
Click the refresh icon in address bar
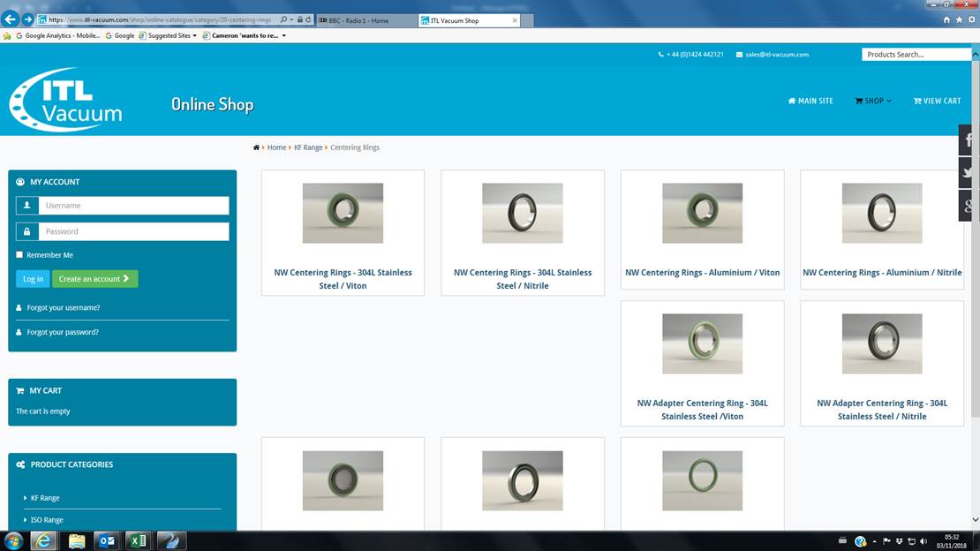coord(308,19)
